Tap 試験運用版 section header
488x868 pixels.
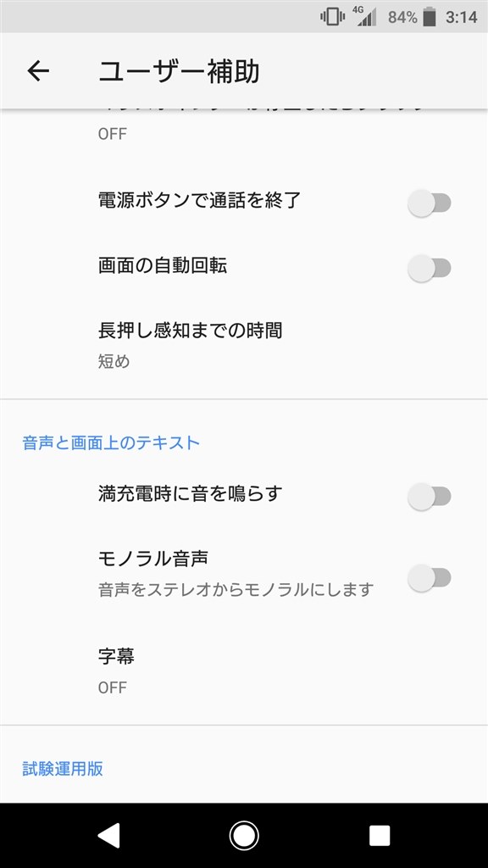tap(63, 768)
